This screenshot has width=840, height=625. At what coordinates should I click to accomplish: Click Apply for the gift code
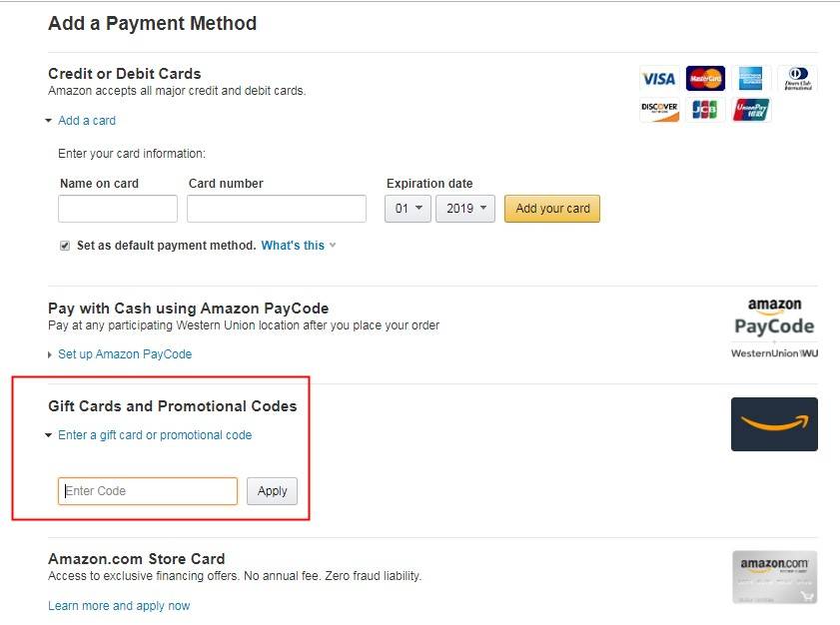(272, 491)
